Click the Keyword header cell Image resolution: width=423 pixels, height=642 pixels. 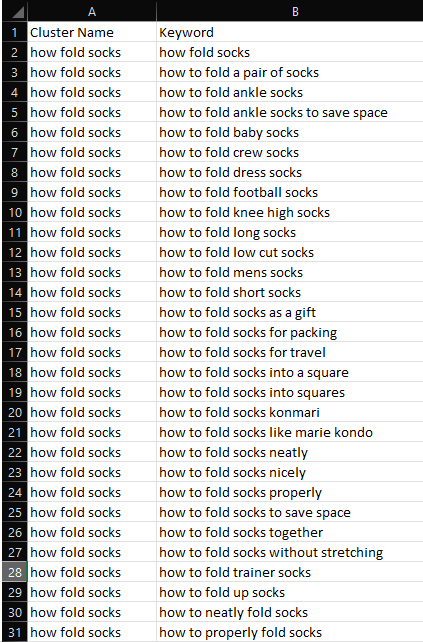[290, 32]
